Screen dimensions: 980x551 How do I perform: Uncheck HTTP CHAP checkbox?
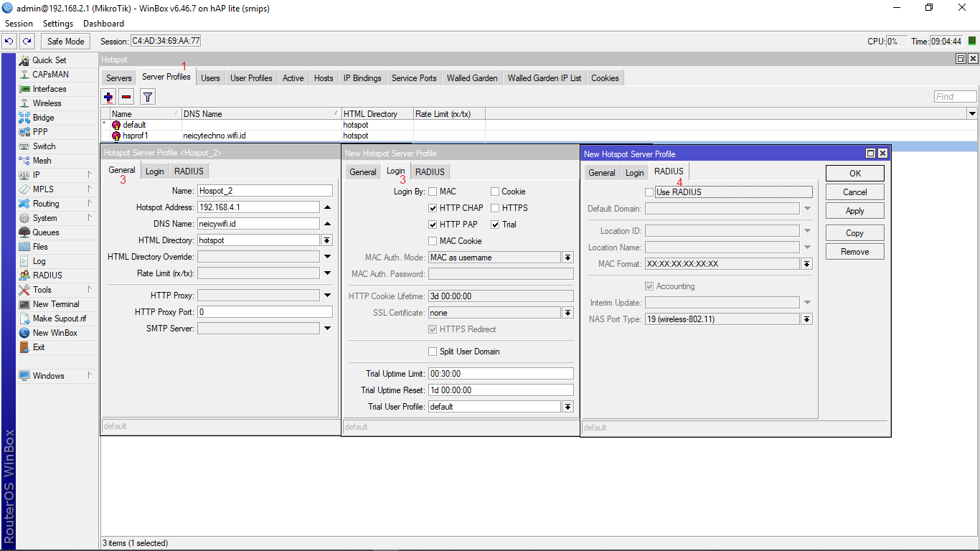pyautogui.click(x=433, y=208)
